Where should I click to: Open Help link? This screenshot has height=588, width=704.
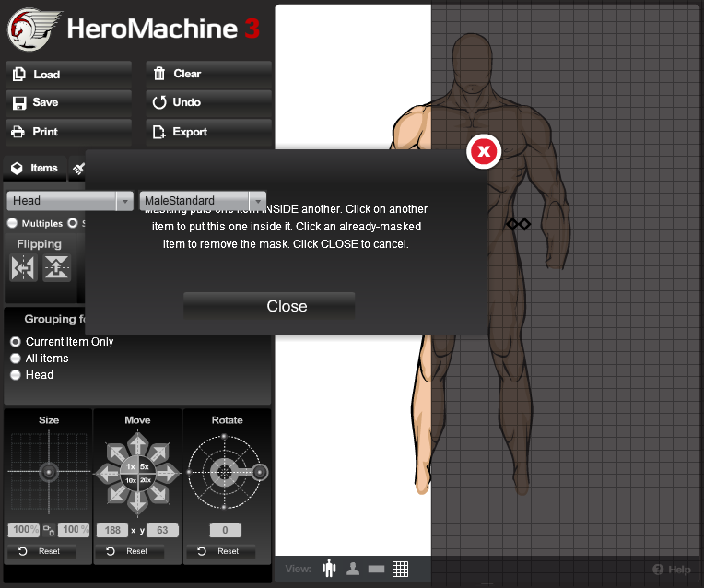tap(672, 570)
